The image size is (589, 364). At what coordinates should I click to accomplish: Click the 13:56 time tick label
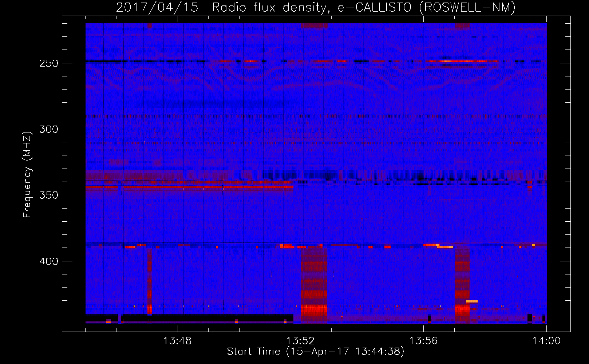click(423, 341)
